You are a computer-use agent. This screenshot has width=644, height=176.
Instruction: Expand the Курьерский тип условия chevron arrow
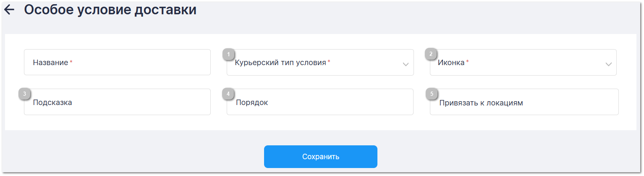pos(406,64)
